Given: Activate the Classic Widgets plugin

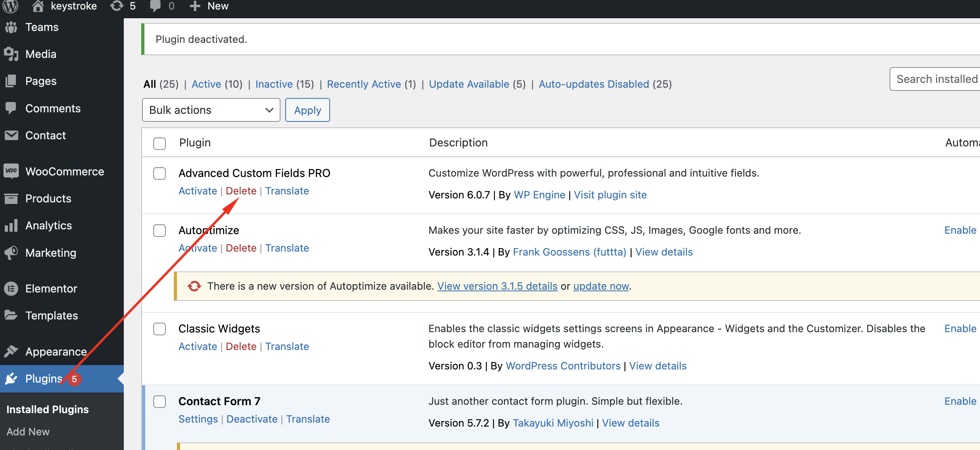Looking at the screenshot, I should (198, 346).
